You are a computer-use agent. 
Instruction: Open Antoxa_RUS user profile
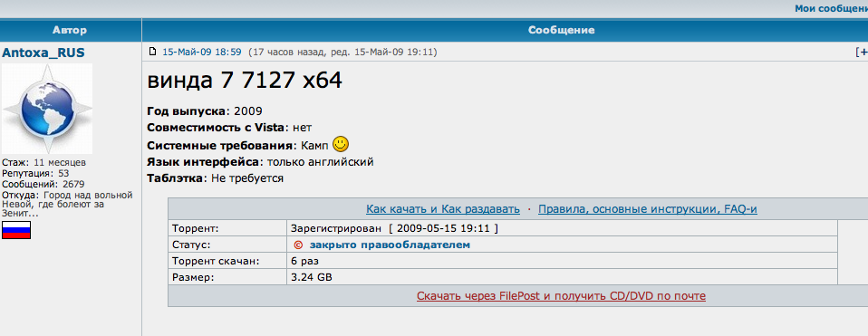(43, 53)
